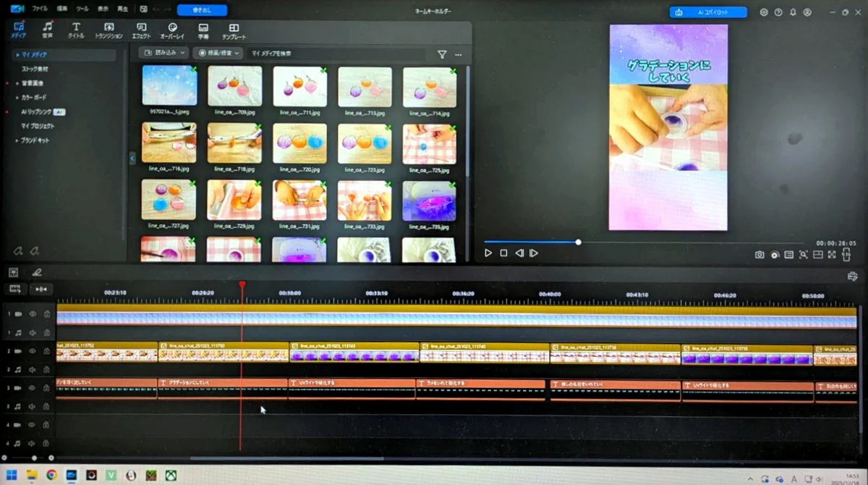Viewport: 868px width, 485px height.
Task: Open the 再生 (Playback) menu
Action: pos(123,9)
